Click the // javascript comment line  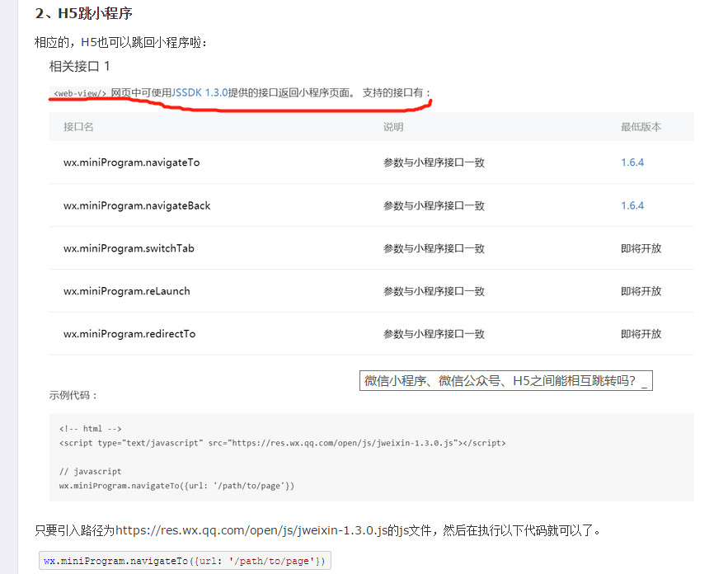click(91, 471)
